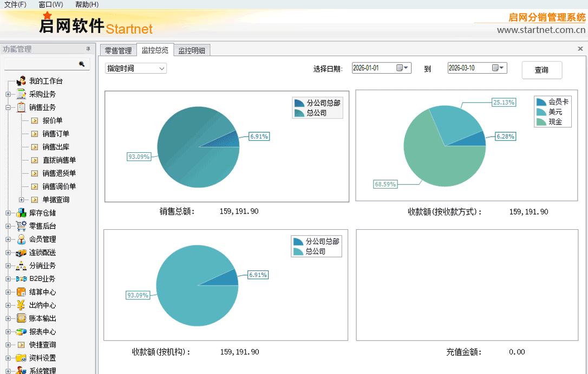
Task: Click the 库存仓储 inventory icon
Action: tap(21, 213)
